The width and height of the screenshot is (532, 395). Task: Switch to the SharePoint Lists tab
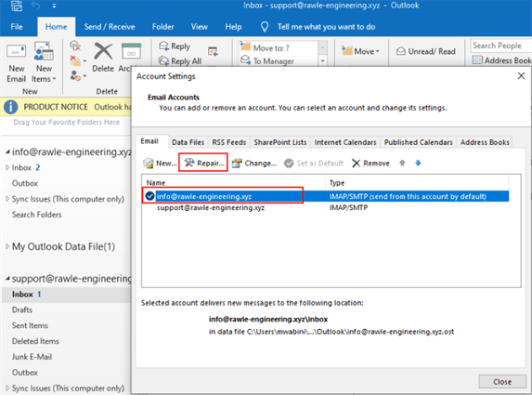(280, 142)
